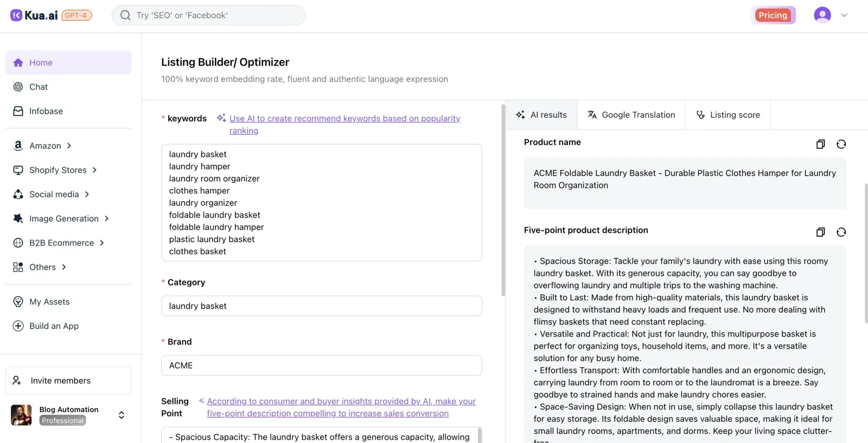The width and height of the screenshot is (868, 443).
Task: Click the Home house icon
Action: 18,62
